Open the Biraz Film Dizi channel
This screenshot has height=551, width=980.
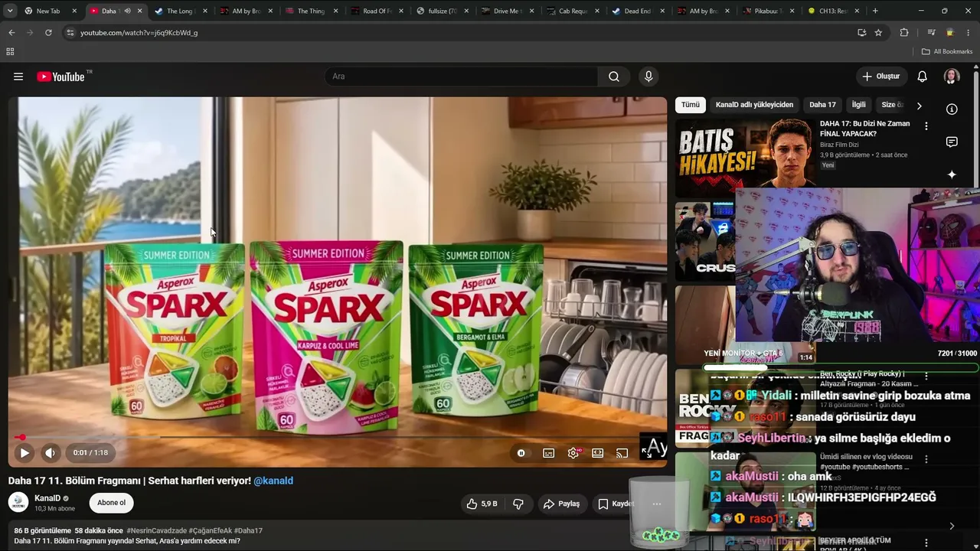click(x=839, y=145)
